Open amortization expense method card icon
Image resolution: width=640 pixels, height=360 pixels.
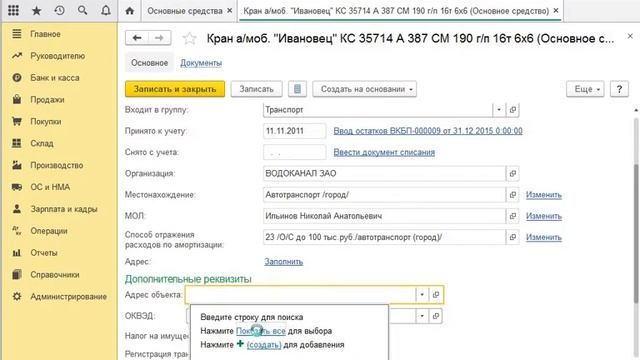(513, 237)
